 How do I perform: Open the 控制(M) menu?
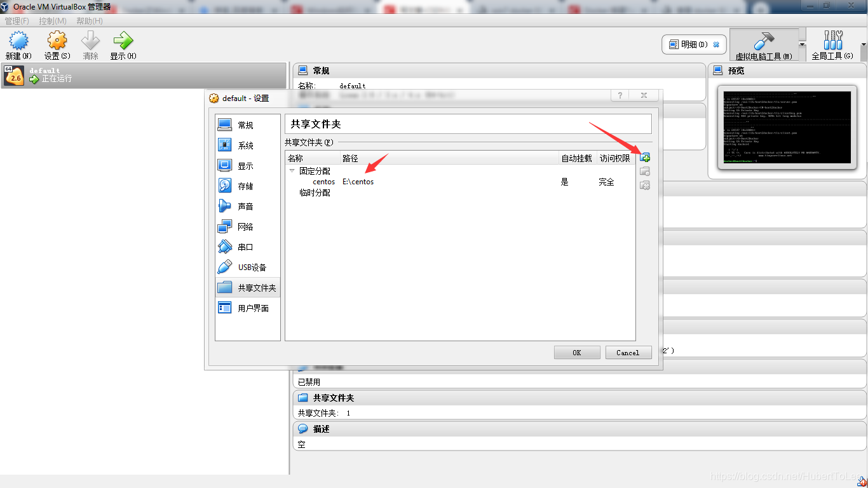[53, 21]
